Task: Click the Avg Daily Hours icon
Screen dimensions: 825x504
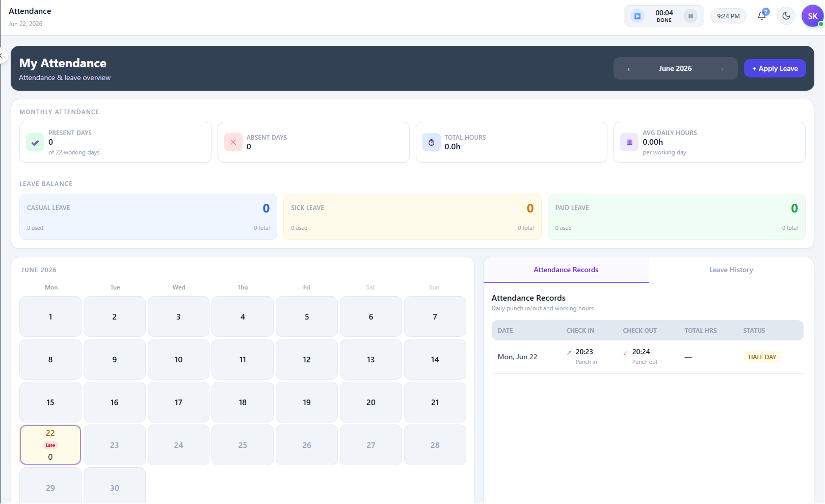Action: coord(629,142)
